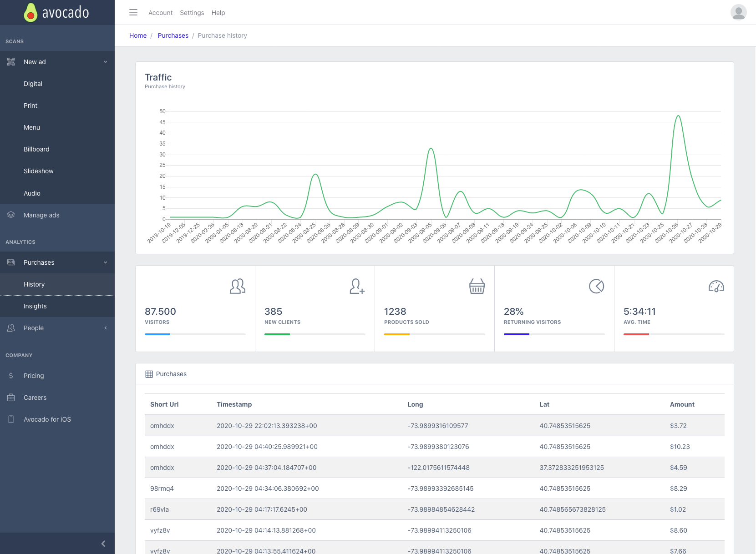Click the chart peak near 2020-10-26
This screenshot has width=756, height=554.
pyautogui.click(x=678, y=116)
